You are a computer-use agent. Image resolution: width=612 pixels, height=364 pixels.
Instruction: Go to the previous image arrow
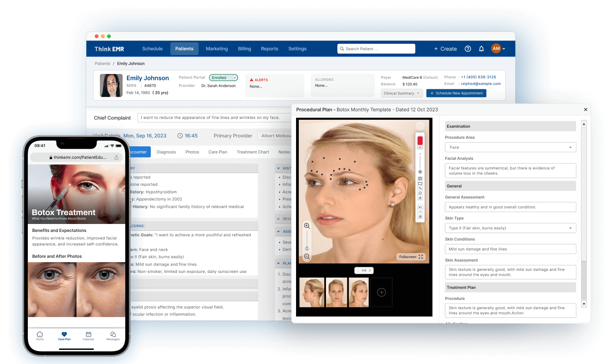point(358,271)
